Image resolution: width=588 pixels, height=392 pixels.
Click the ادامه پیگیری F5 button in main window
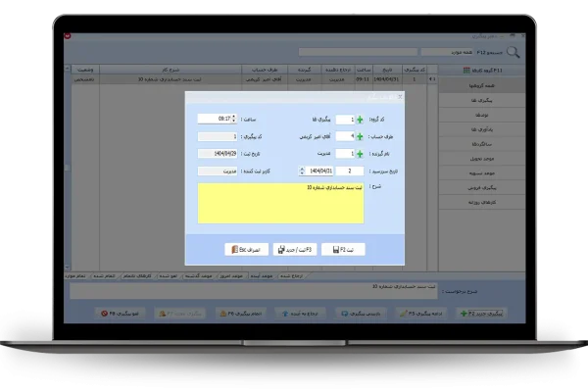coord(420,314)
